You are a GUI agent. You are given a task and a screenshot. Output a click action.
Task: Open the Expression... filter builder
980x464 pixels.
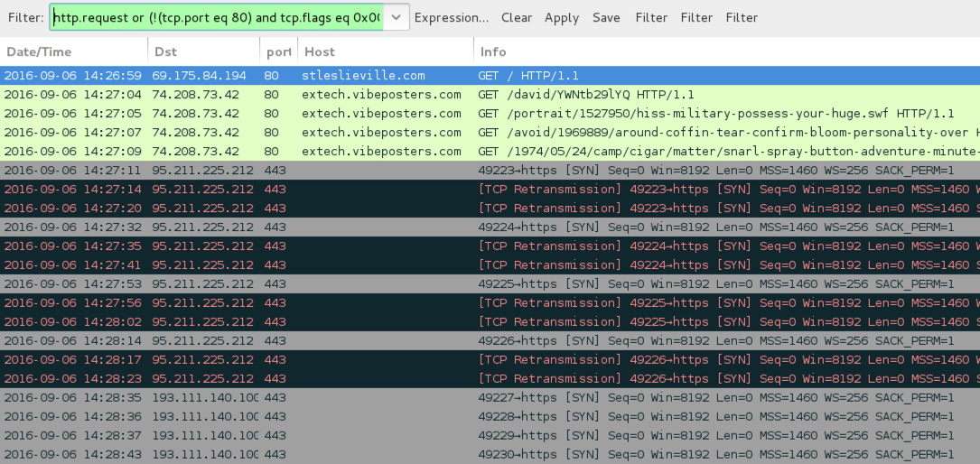(x=452, y=17)
